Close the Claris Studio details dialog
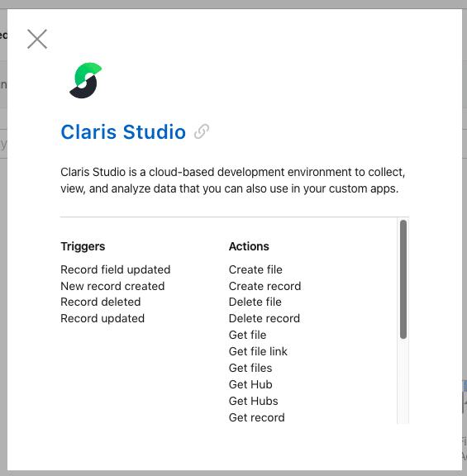The image size is (467, 476). [x=37, y=39]
